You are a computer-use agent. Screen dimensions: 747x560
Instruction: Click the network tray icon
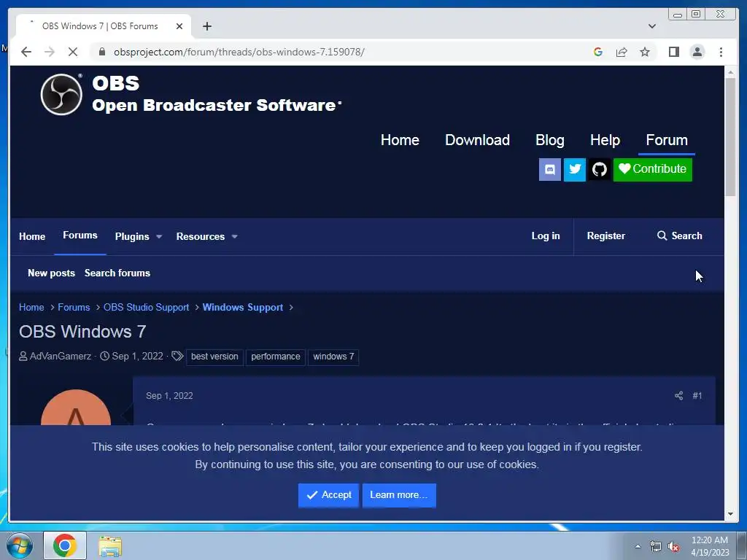pos(656,547)
